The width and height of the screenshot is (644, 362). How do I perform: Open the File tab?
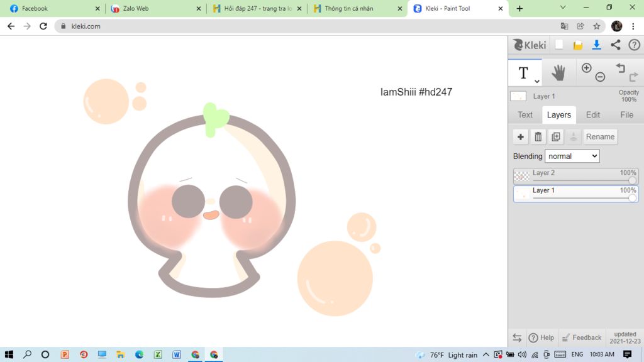626,115
